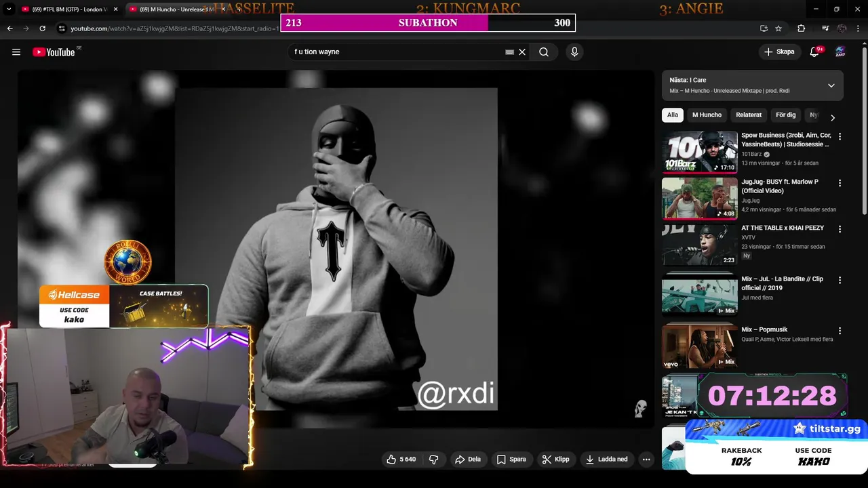The height and width of the screenshot is (488, 868).
Task: Select the Relaterat filter chip
Action: [749, 115]
